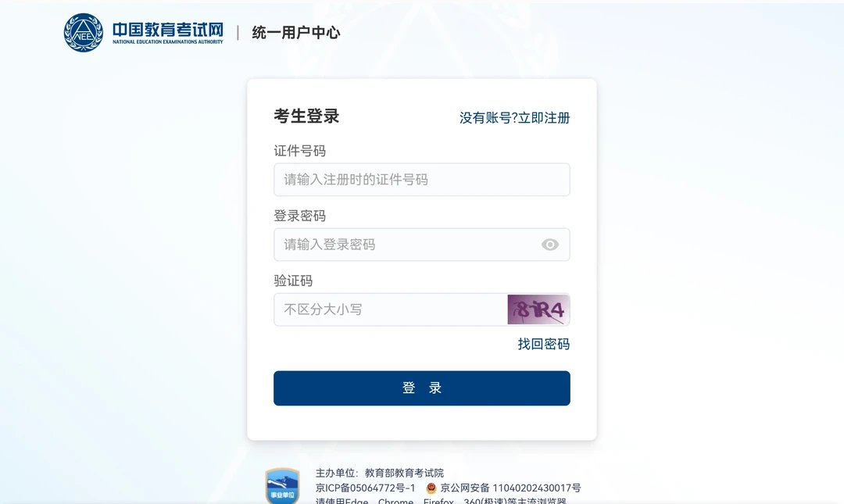Click the 事业单位 badge icon in footer

(x=282, y=485)
